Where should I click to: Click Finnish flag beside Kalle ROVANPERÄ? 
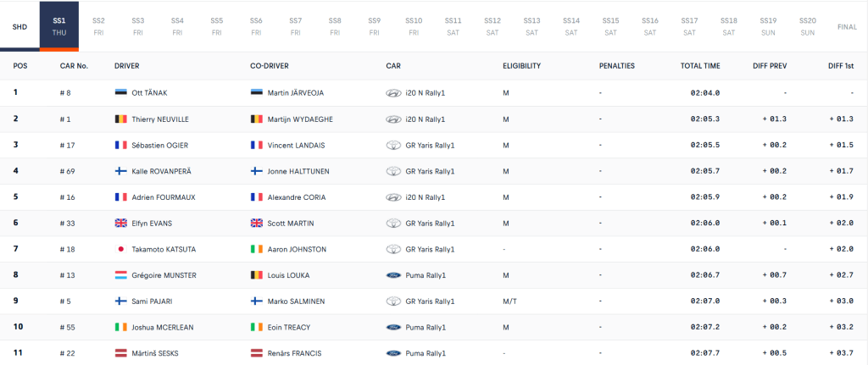(120, 171)
